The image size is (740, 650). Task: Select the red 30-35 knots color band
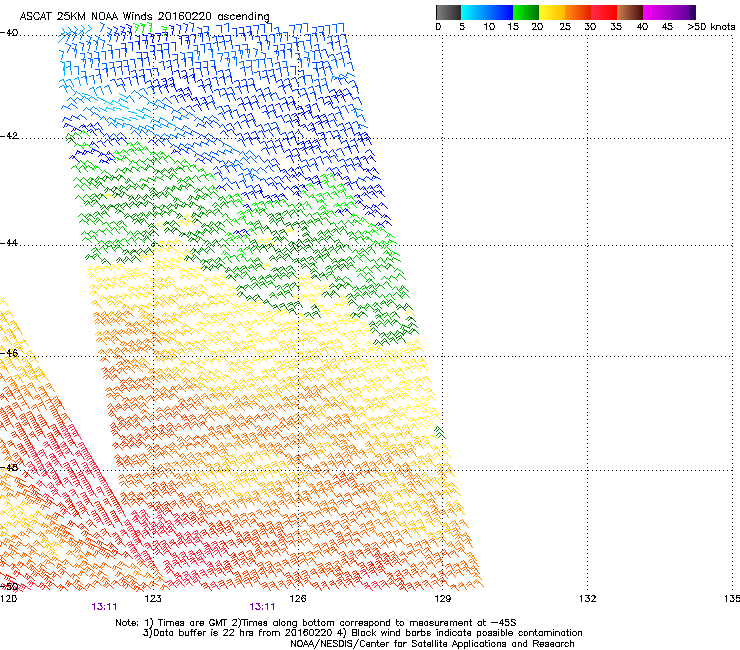click(x=604, y=12)
